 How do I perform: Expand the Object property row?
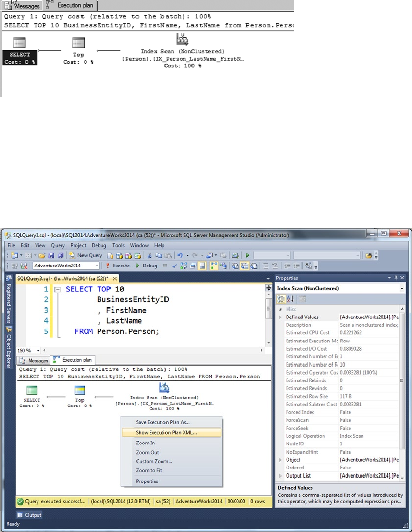coord(280,460)
